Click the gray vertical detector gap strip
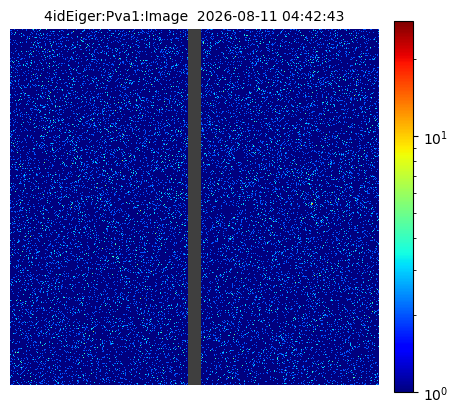Screen dimensions: 458x413 (195, 207)
